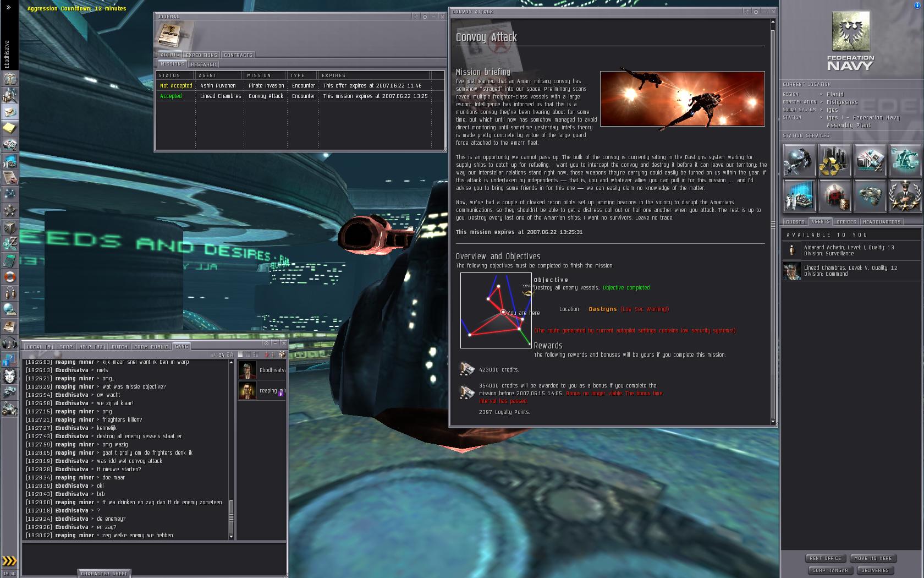Set chat font size to smallest aA
The image size is (924, 578).
tap(214, 355)
